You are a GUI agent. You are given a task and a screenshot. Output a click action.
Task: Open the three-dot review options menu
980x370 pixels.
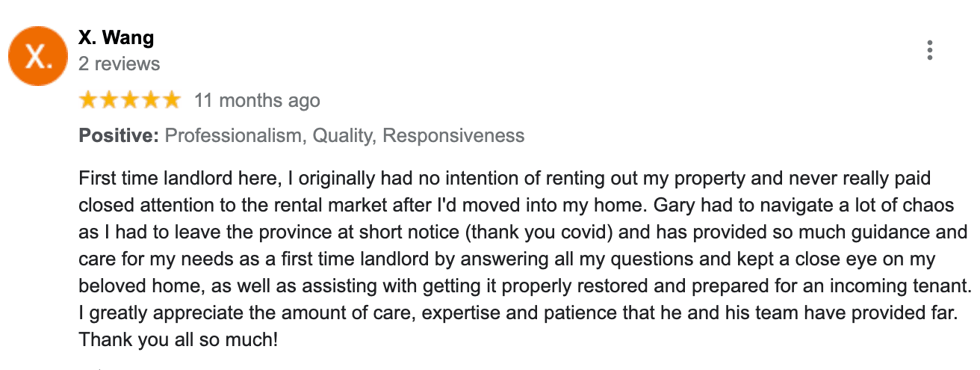[929, 51]
